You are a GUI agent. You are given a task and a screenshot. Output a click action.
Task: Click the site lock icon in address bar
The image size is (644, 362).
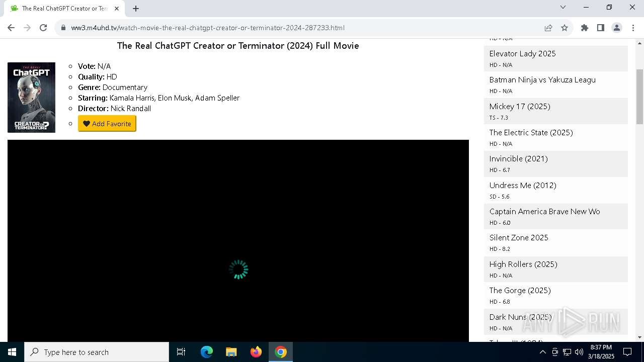point(63,28)
